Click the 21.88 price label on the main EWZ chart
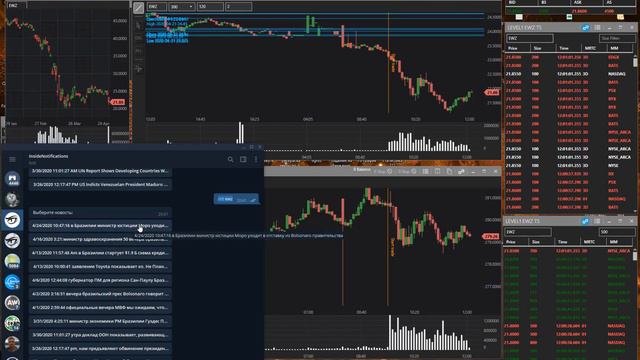 (492, 93)
